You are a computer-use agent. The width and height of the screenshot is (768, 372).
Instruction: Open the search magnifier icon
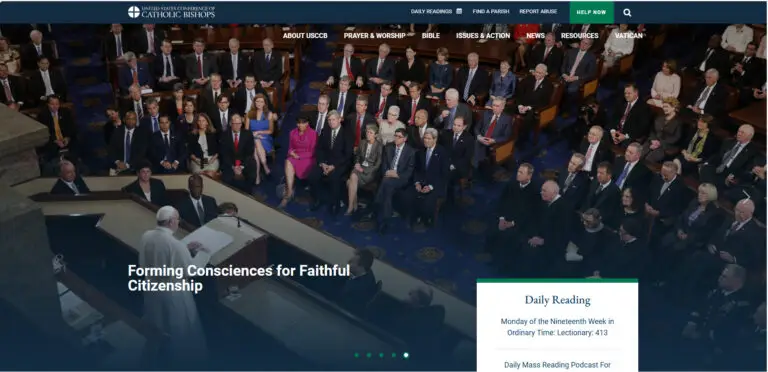pos(627,13)
